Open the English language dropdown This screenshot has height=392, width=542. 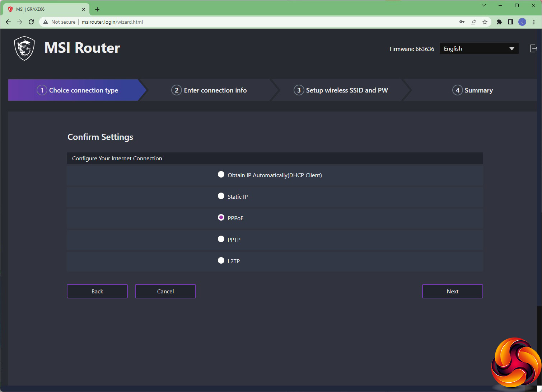479,48
